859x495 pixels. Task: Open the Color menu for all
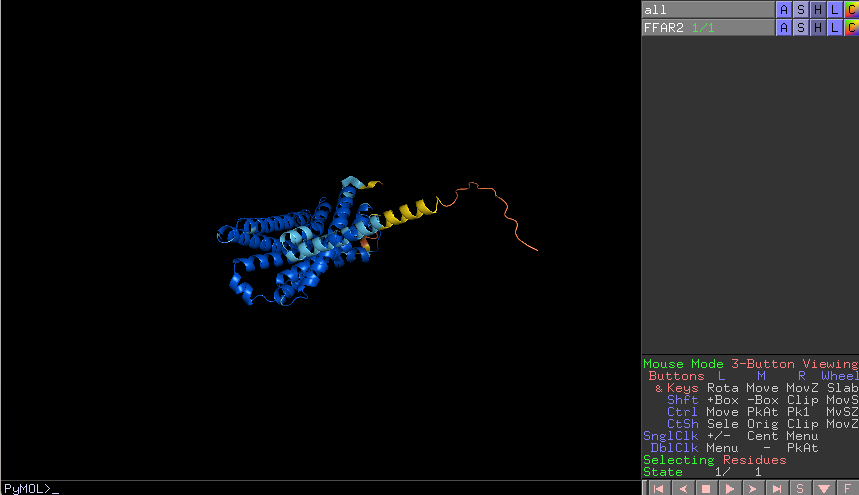pyautogui.click(x=851, y=9)
